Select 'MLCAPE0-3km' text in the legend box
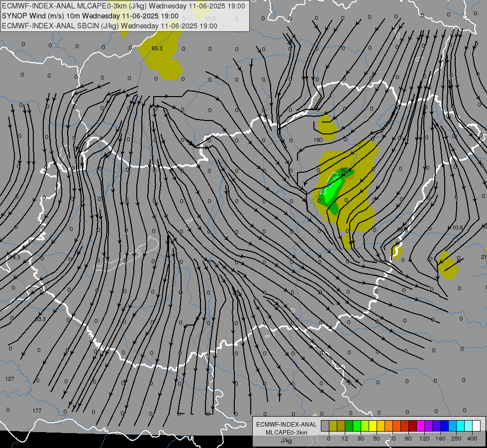Screen dimensions: 487x448 click(287, 433)
